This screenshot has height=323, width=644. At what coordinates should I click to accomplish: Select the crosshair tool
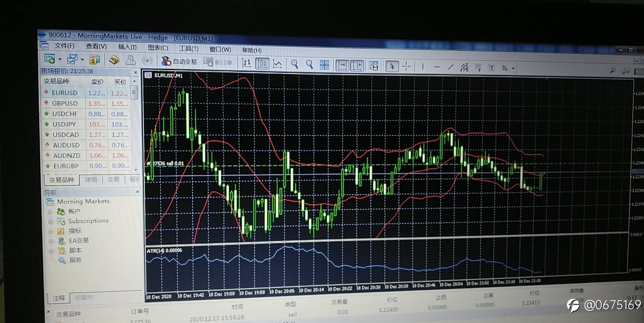coord(406,66)
